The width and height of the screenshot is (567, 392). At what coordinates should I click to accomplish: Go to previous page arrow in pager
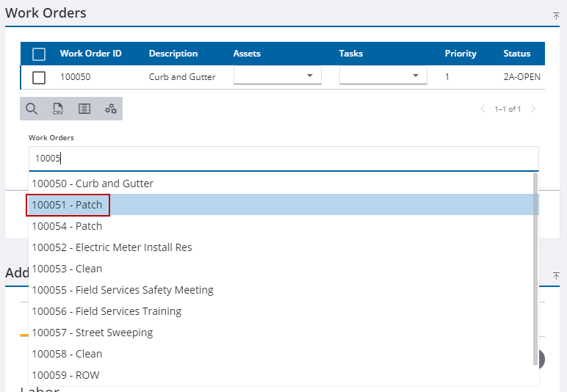(x=483, y=109)
